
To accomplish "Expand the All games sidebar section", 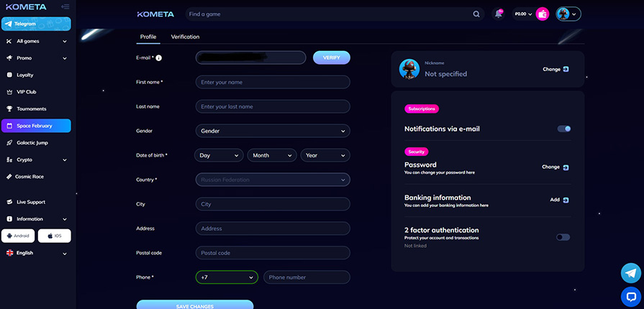I will point(36,41).
